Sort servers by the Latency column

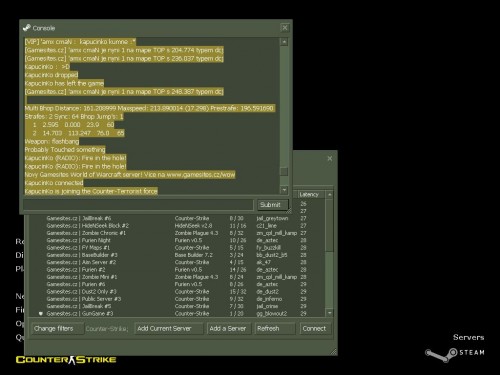click(x=311, y=194)
